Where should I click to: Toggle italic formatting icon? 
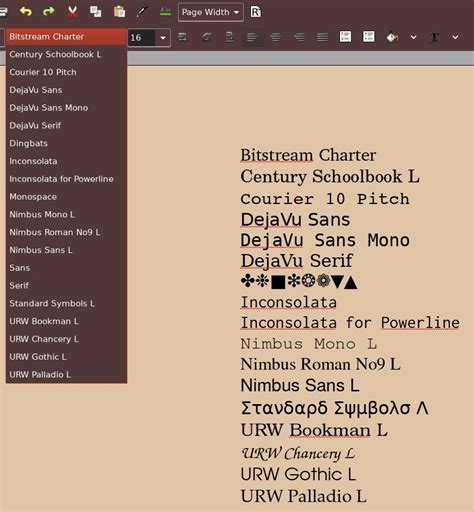[x=206, y=37]
